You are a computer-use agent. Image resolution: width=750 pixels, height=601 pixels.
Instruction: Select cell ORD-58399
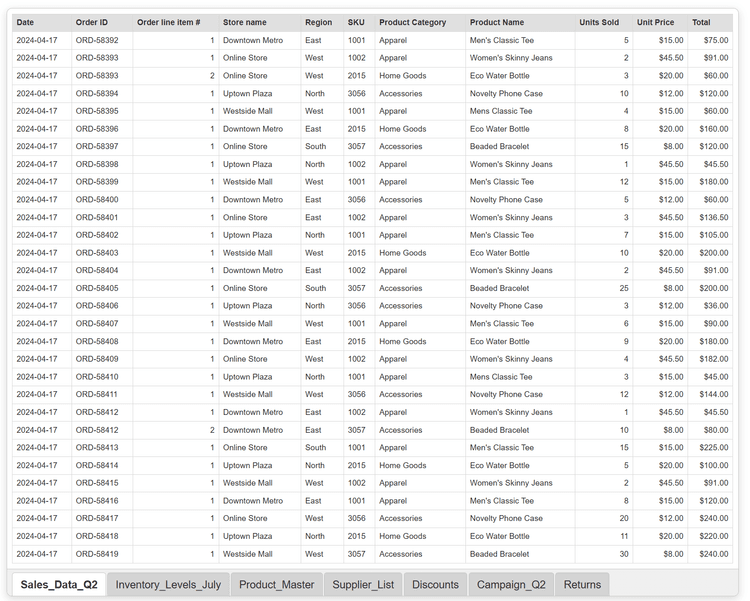[x=102, y=182]
